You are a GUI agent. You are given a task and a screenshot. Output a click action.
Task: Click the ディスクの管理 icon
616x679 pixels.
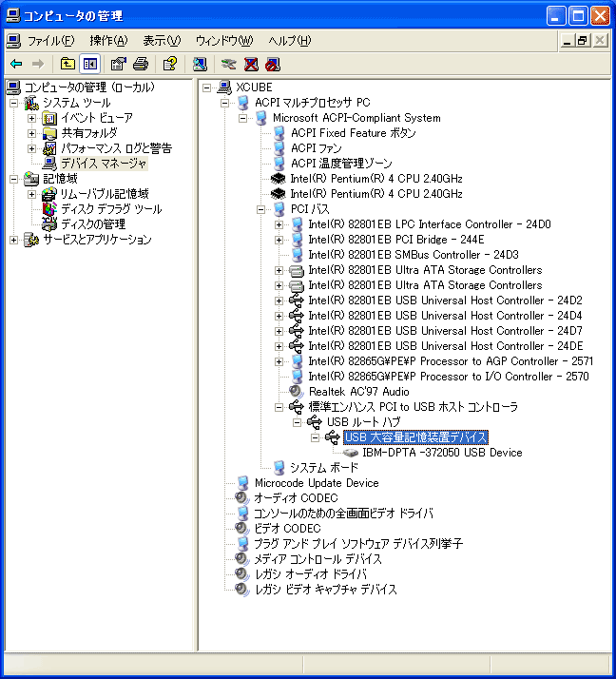49,224
